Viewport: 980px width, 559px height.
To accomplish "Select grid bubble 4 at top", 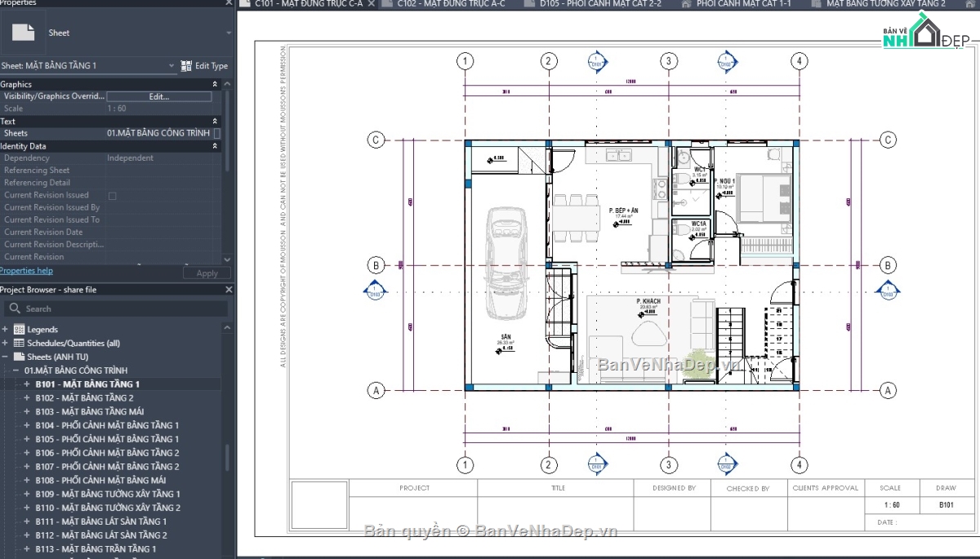I will tap(800, 60).
